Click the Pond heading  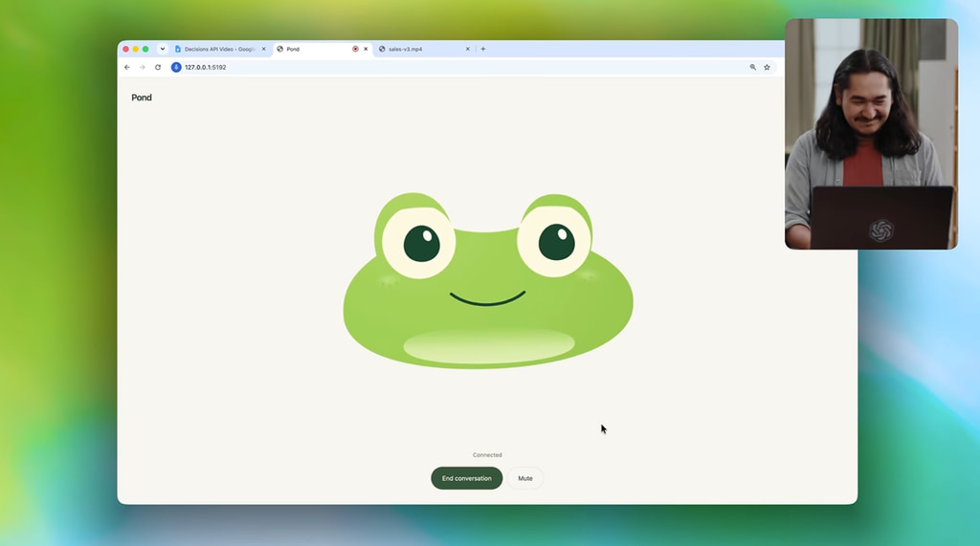click(142, 98)
